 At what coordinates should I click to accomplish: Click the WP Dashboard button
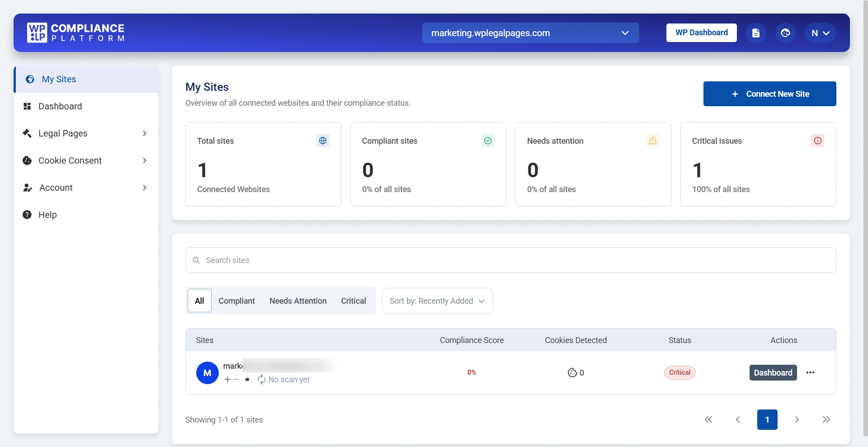tap(701, 33)
